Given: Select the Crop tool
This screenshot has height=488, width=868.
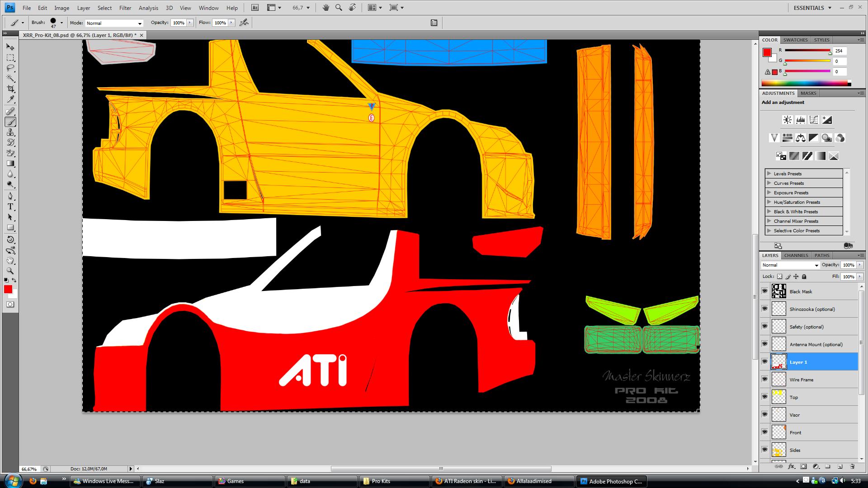Looking at the screenshot, I should (10, 89).
